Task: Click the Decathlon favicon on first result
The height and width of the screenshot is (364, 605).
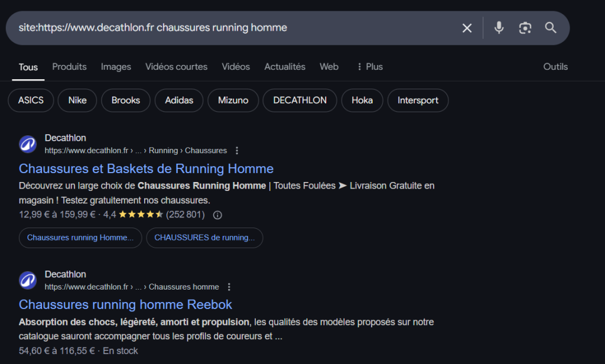Action: click(x=27, y=144)
